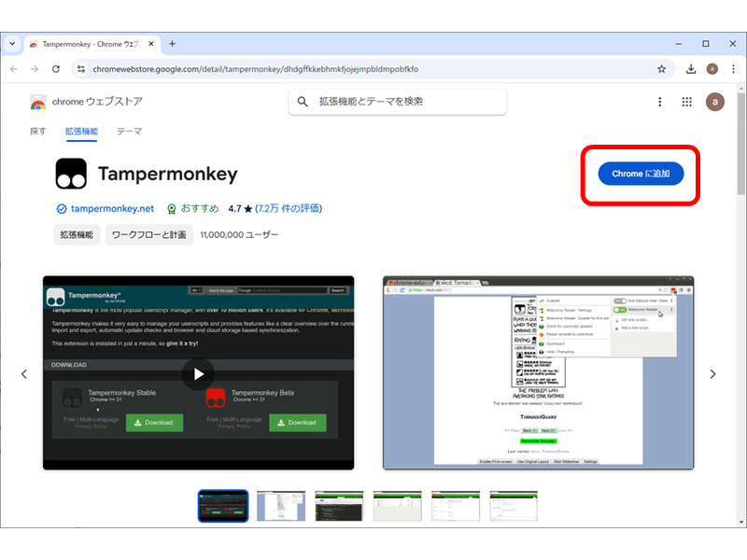Go back to previous page
747x560 pixels.
[14, 69]
